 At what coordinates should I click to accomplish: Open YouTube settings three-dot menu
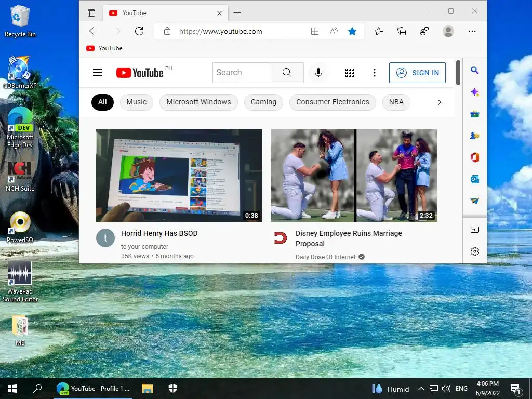375,73
